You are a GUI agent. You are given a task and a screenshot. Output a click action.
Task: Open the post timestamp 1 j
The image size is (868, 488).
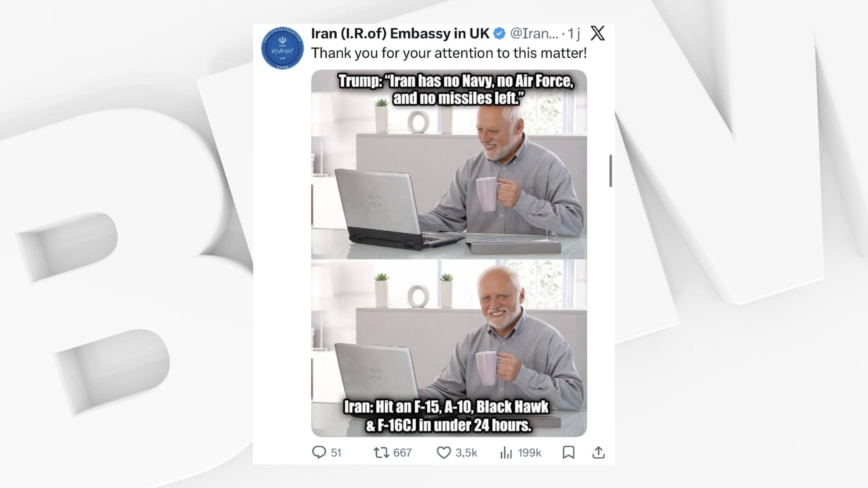tap(574, 33)
